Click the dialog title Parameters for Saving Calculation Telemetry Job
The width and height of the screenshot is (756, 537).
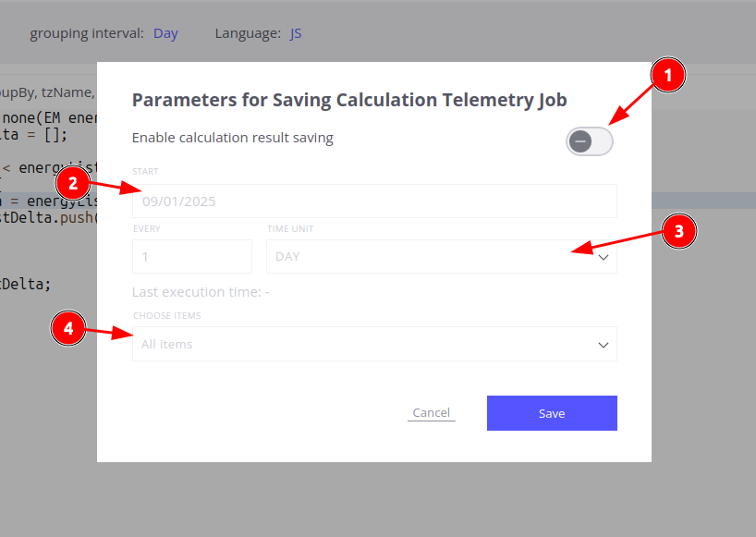click(349, 100)
